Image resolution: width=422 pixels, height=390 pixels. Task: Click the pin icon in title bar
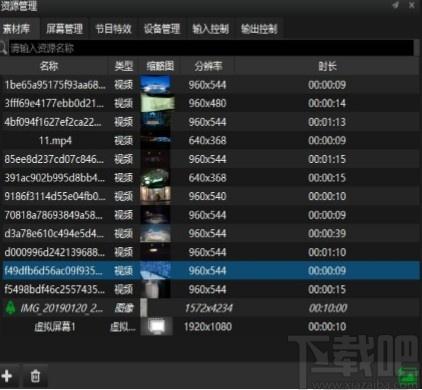pyautogui.click(x=396, y=5)
